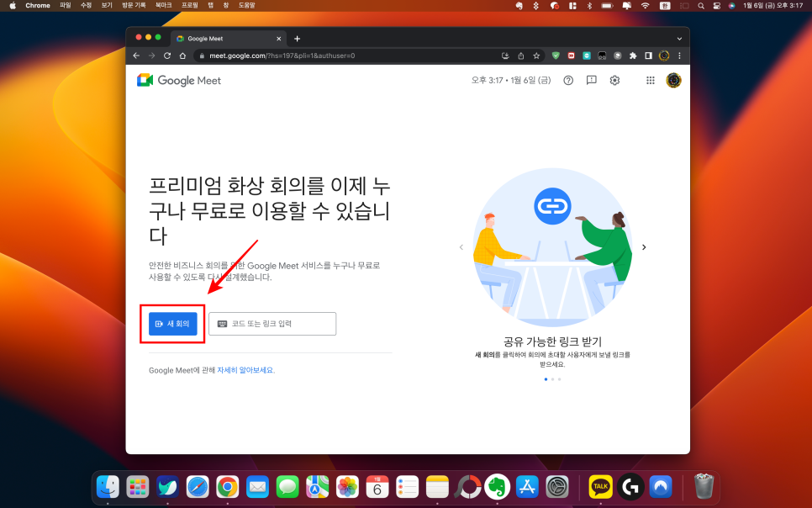Open the Google apps grid

click(651, 81)
